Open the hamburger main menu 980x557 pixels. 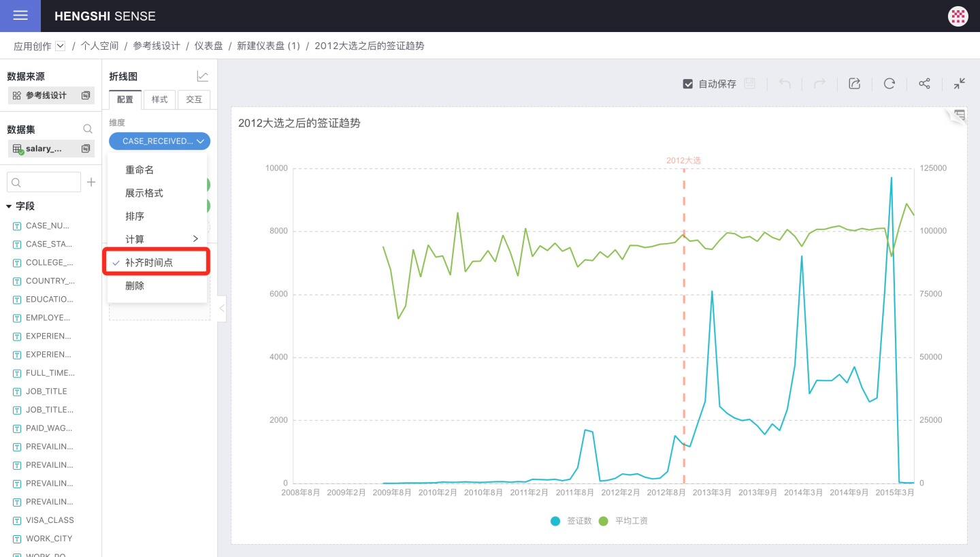(x=20, y=16)
